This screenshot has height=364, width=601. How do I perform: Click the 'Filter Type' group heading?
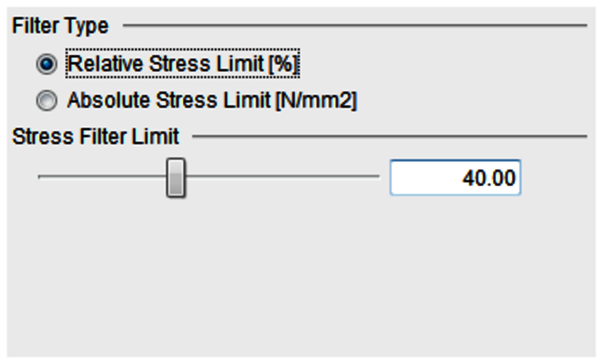click(x=60, y=26)
